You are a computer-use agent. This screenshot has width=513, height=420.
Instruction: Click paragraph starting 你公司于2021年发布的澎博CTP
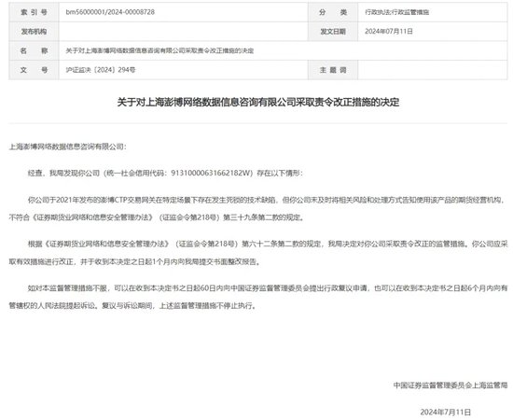coord(258,208)
